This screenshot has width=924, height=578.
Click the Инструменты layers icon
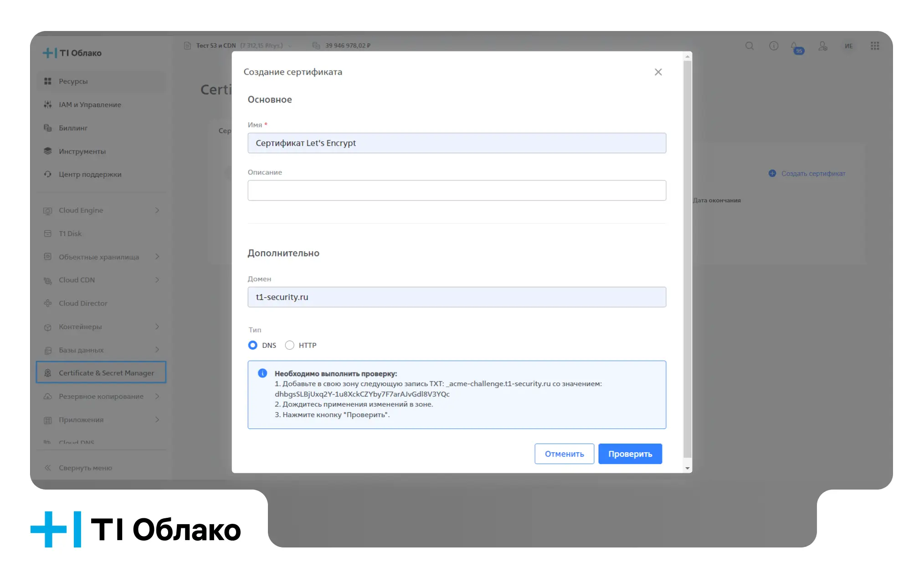coord(47,151)
